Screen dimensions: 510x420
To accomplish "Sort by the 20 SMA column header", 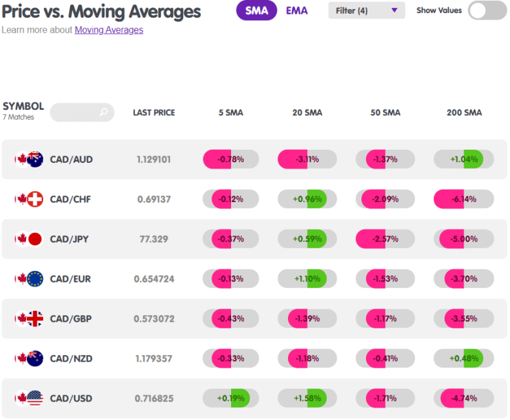I will coord(307,113).
